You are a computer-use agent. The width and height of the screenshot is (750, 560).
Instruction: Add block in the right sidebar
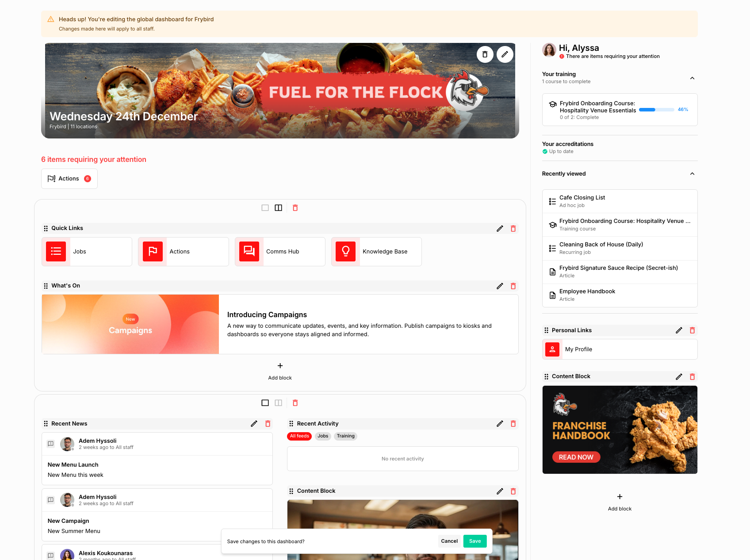[620, 502]
